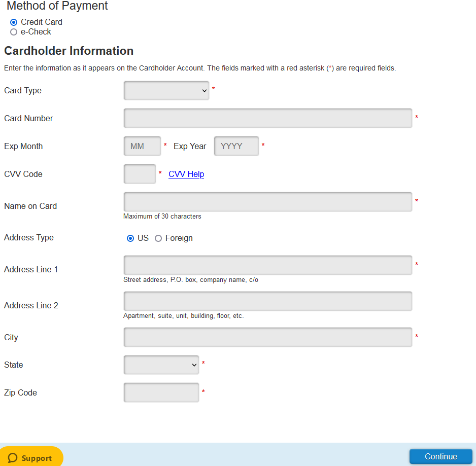This screenshot has height=466, width=476.
Task: Open the CVV Help link
Action: tap(186, 174)
